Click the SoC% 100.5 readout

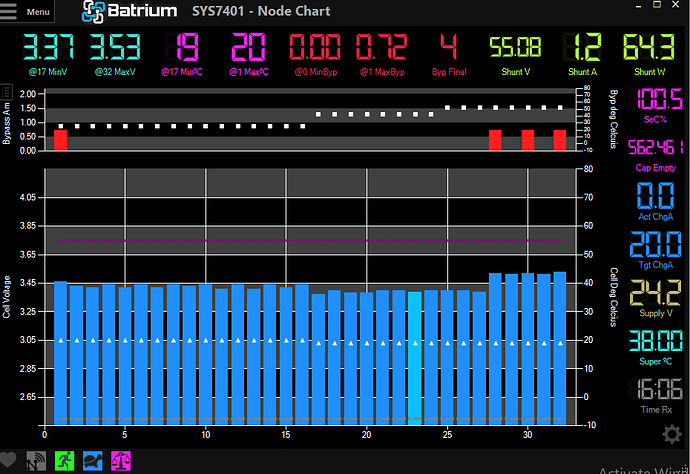652,102
